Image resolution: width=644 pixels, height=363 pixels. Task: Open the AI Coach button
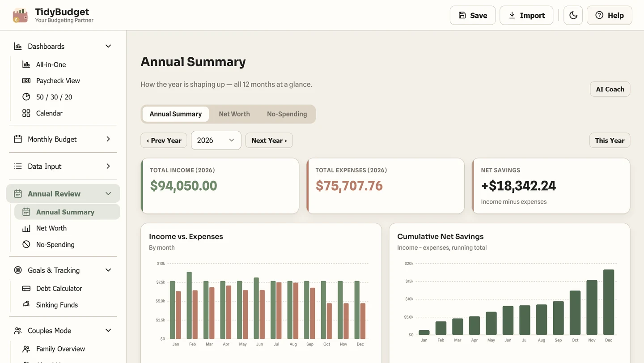pyautogui.click(x=610, y=89)
